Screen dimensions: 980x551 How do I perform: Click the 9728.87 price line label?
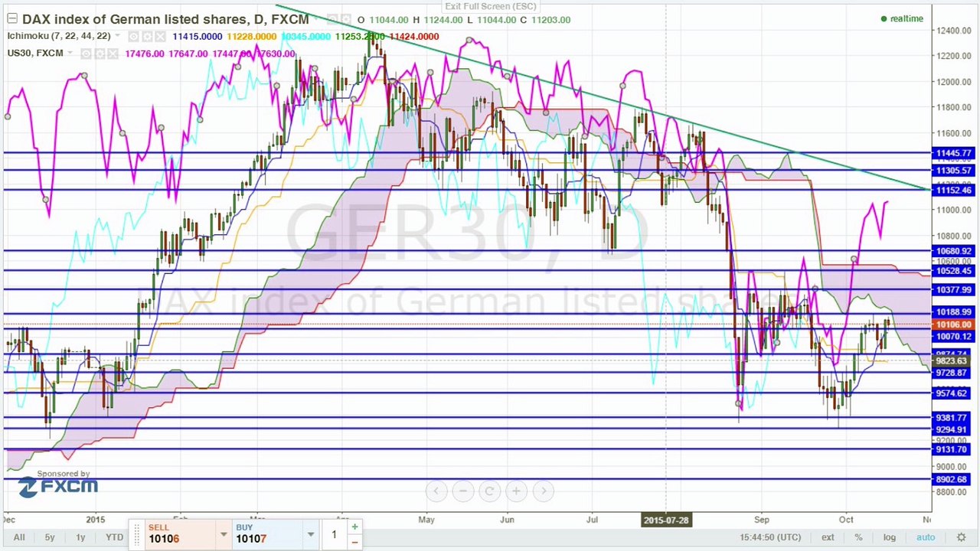pos(953,373)
